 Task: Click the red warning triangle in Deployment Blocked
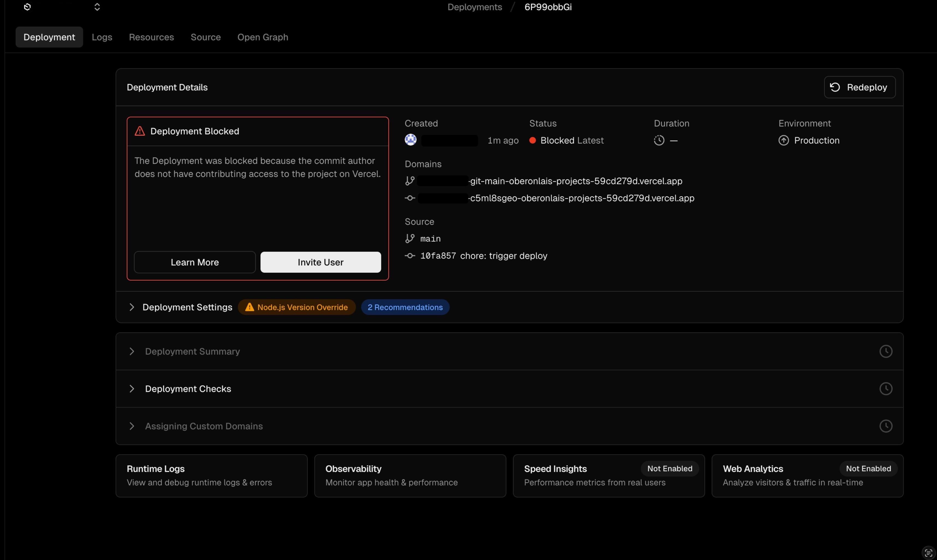coord(140,131)
